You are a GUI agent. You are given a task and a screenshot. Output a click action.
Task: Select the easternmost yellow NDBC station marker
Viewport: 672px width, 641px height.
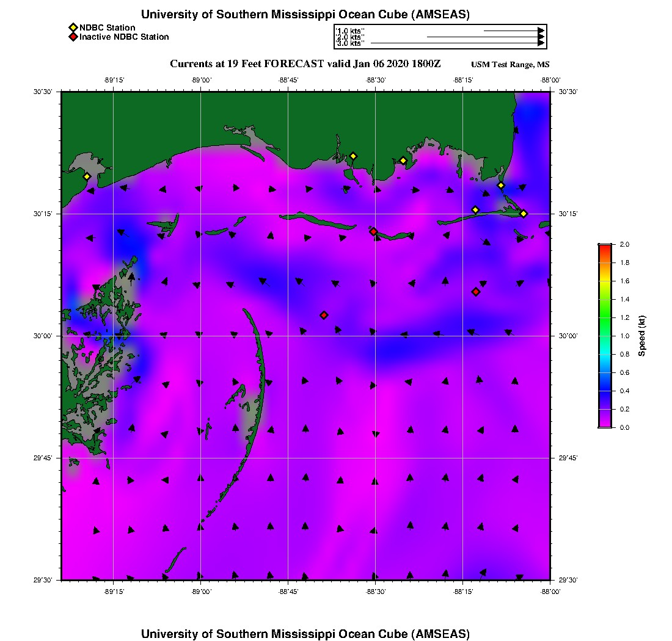pyautogui.click(x=524, y=213)
